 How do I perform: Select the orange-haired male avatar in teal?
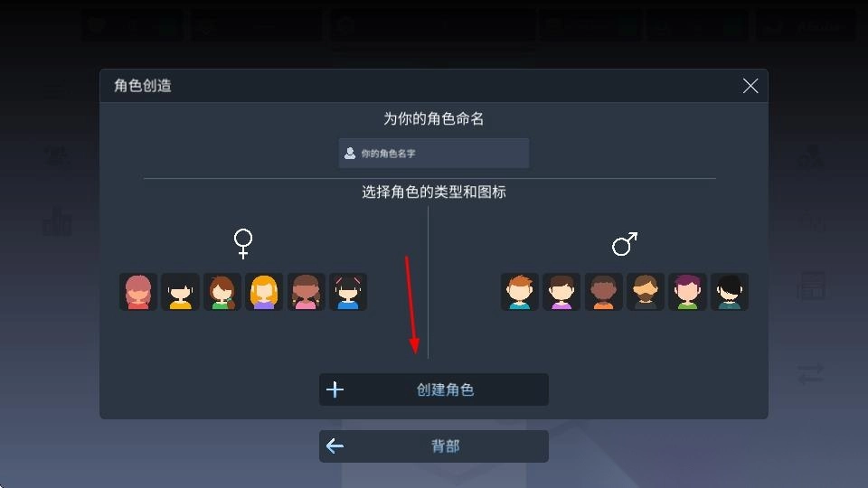click(x=520, y=292)
